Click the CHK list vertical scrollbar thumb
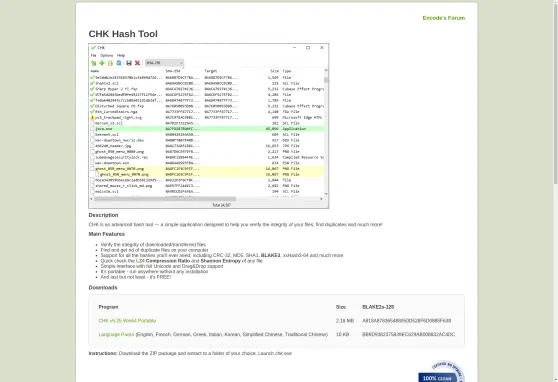This screenshot has width=558, height=382. 326,80
